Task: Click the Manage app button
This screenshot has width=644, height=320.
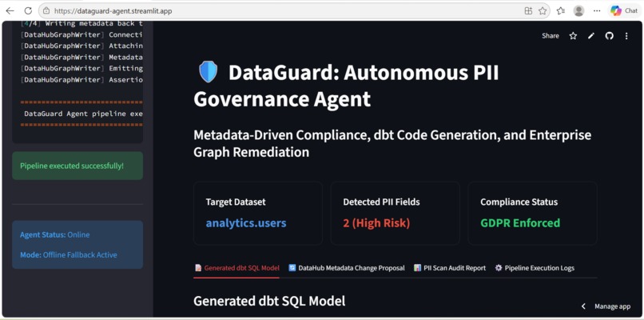Action: pos(612,306)
